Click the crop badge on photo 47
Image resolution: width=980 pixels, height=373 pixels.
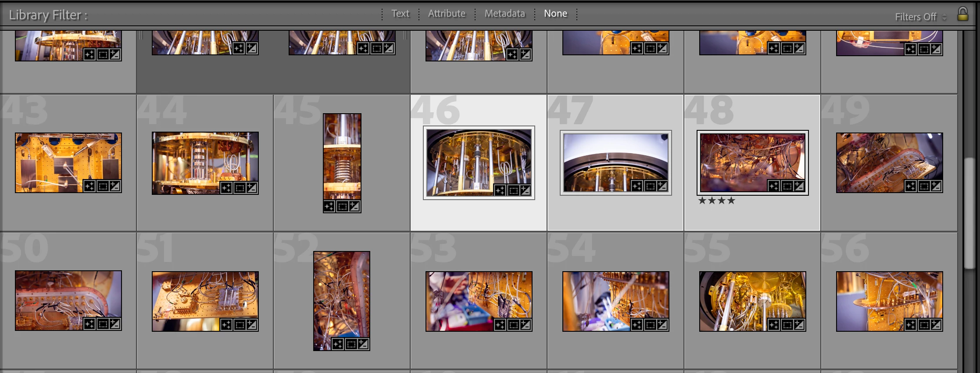tap(650, 186)
